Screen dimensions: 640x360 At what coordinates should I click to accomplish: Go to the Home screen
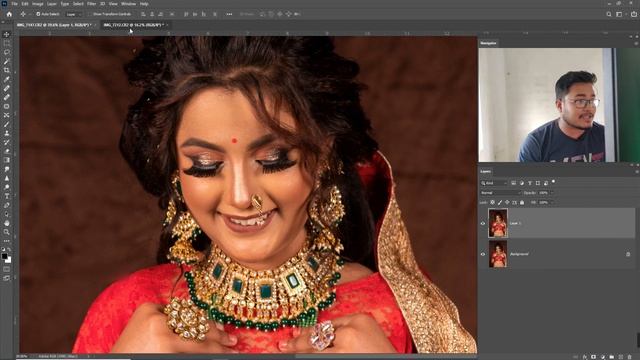tap(9, 14)
